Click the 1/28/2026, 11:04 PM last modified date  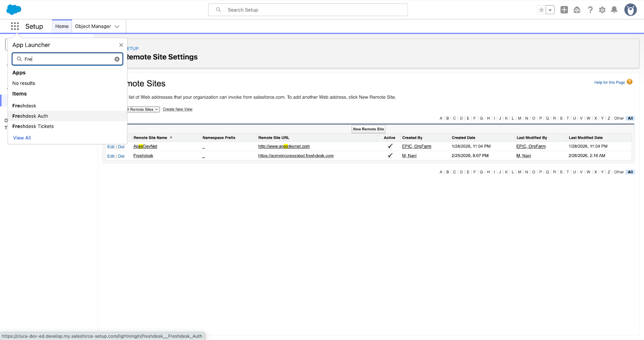[588, 146]
